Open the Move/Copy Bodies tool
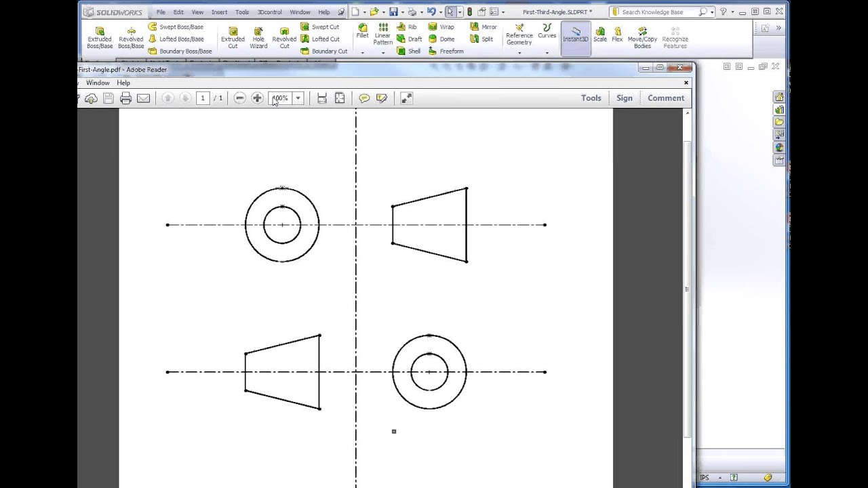868x488 pixels. pyautogui.click(x=642, y=37)
